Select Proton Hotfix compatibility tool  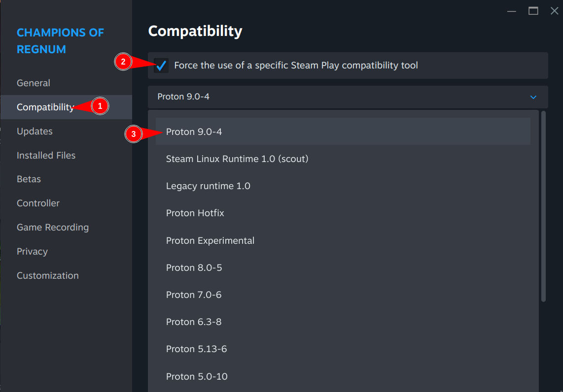click(195, 213)
